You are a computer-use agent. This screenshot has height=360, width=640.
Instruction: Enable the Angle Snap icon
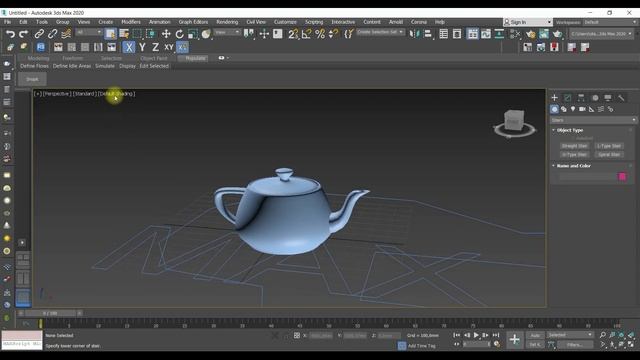pos(307,34)
